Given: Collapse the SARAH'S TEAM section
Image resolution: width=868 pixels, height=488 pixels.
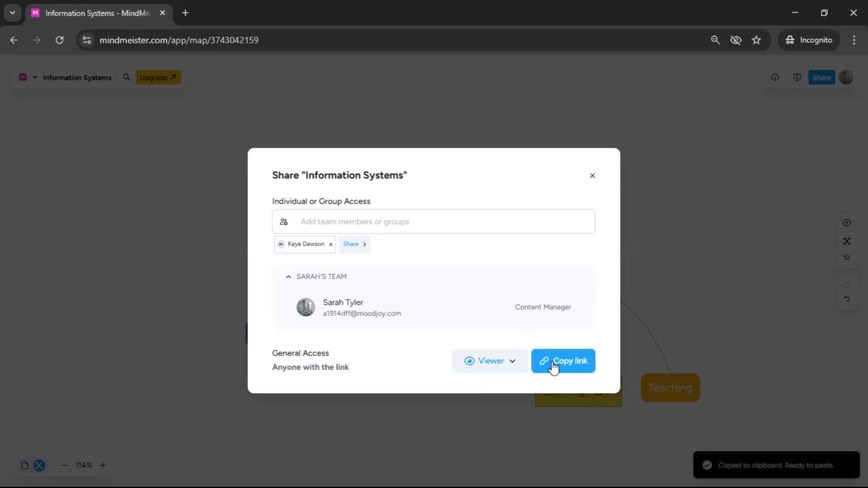Looking at the screenshot, I should point(288,277).
